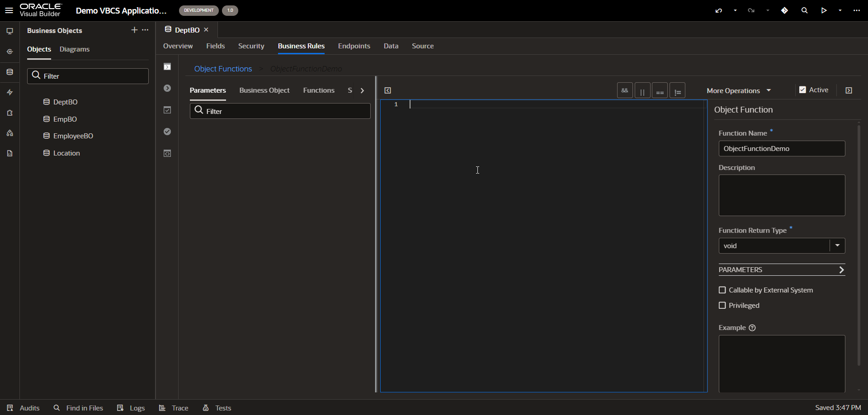The height and width of the screenshot is (415, 868).
Task: Select EmployeeBO in the objects list
Action: tap(73, 136)
